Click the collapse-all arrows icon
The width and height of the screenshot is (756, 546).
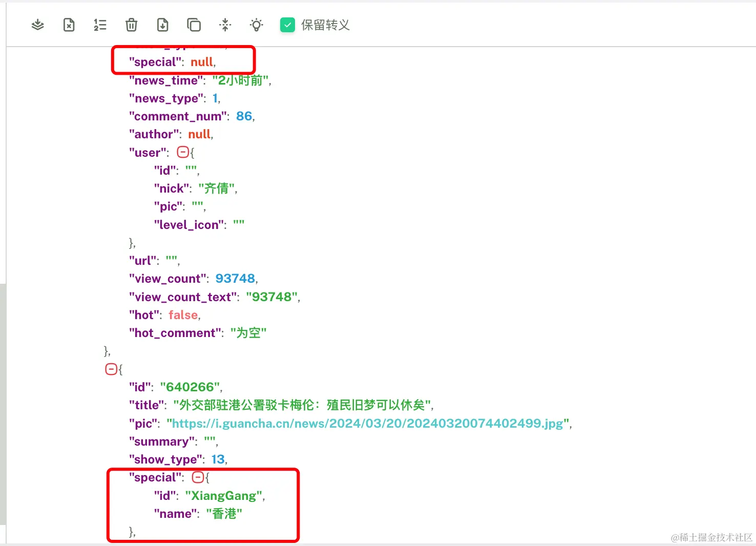[x=225, y=25]
